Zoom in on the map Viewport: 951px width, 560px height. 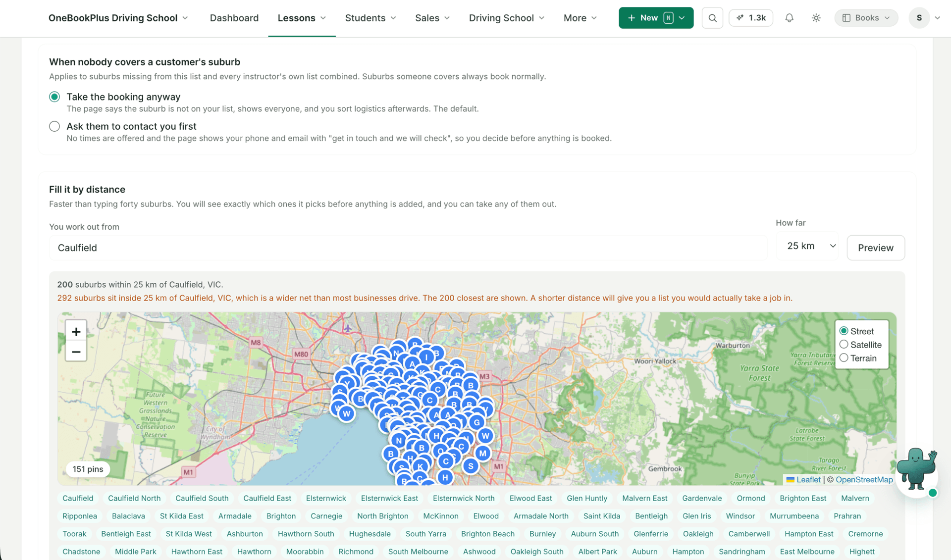click(76, 331)
